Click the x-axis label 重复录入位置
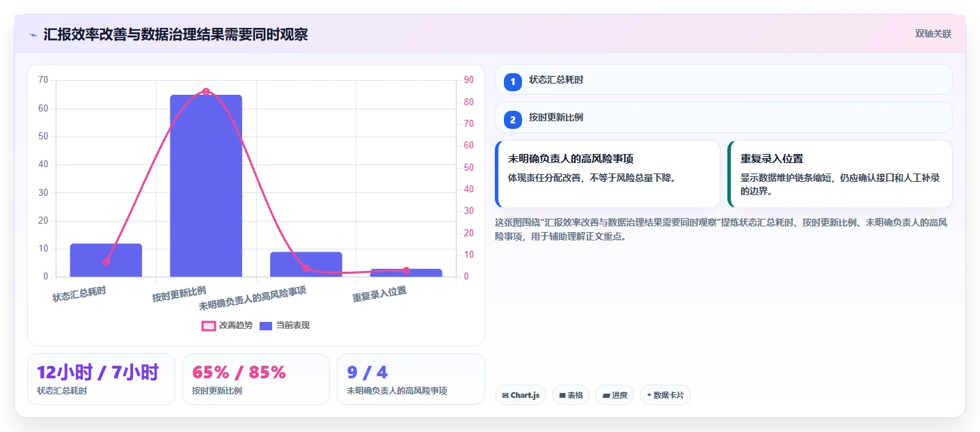Screen dimensions: 980x432 click(379, 294)
